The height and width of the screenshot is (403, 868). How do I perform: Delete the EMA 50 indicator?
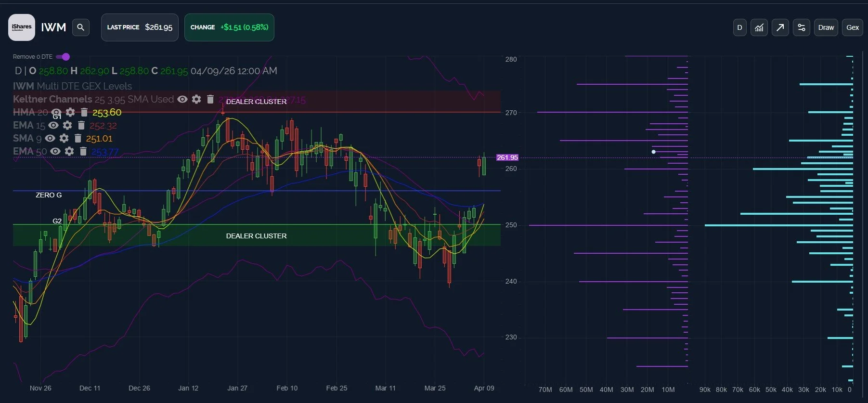pyautogui.click(x=83, y=151)
